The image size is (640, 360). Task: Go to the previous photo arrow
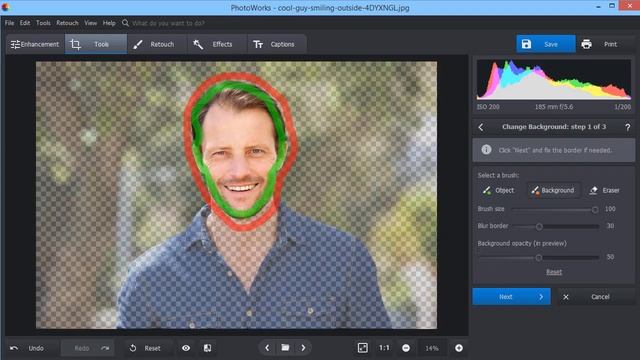coord(267,348)
